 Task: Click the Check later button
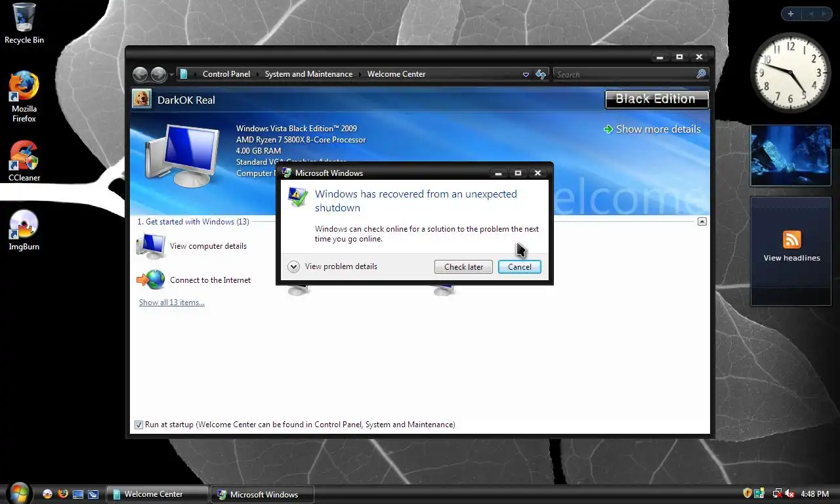coord(463,267)
